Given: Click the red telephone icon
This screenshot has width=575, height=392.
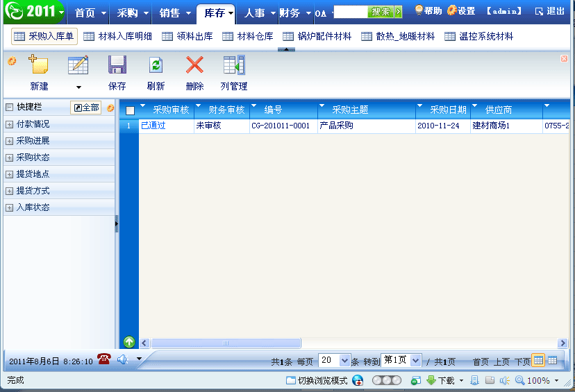Looking at the screenshot, I should 104,359.
